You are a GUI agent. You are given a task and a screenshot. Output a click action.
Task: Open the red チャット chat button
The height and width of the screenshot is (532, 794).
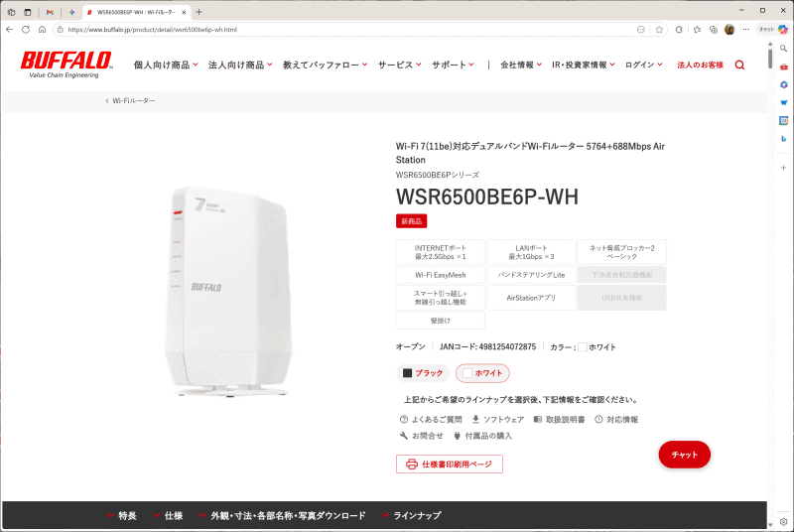684,455
